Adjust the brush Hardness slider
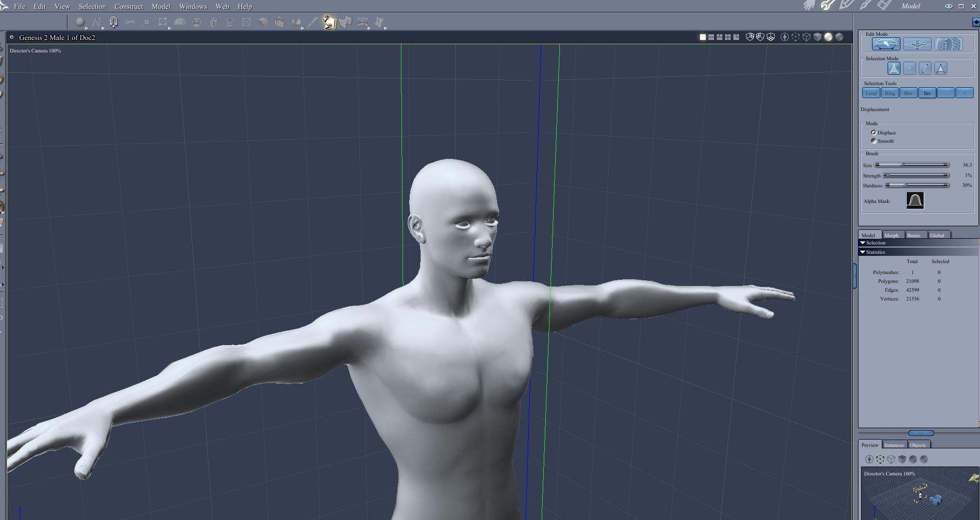This screenshot has height=520, width=980. coord(917,185)
